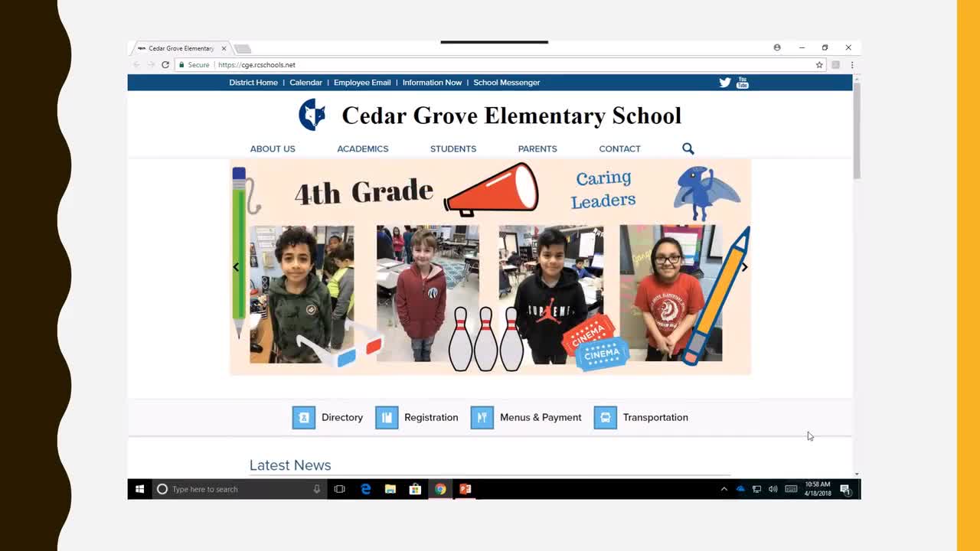Open the CONTACT menu item
The width and height of the screenshot is (980, 551).
pyautogui.click(x=619, y=148)
